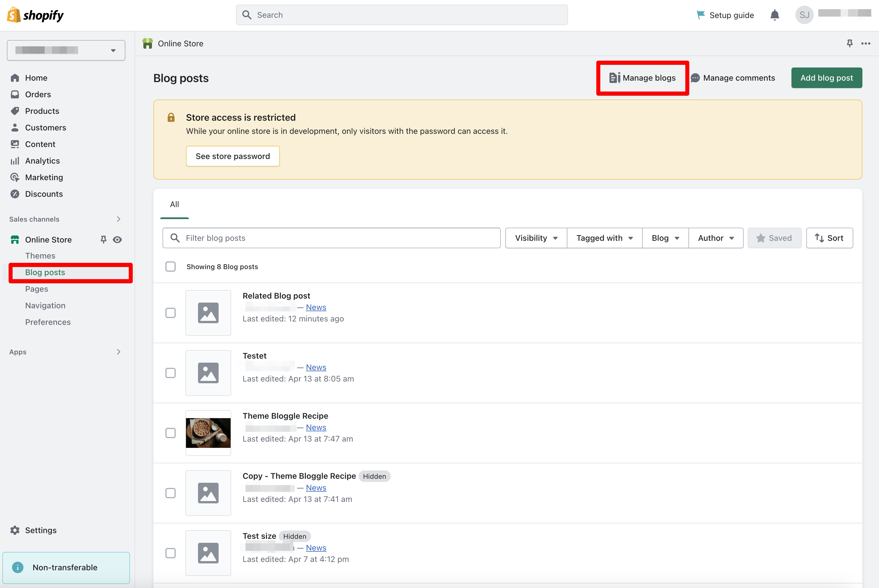This screenshot has height=588, width=879.
Task: Check the select-all blog posts checkbox
Action: click(171, 267)
